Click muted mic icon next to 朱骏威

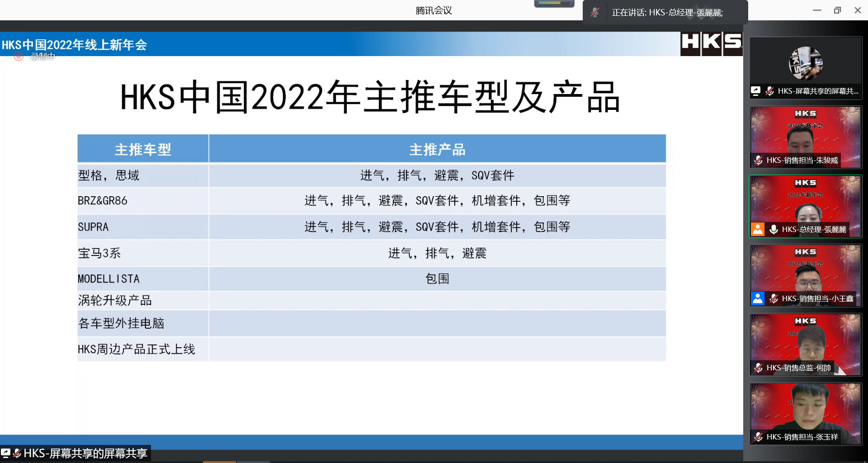759,160
